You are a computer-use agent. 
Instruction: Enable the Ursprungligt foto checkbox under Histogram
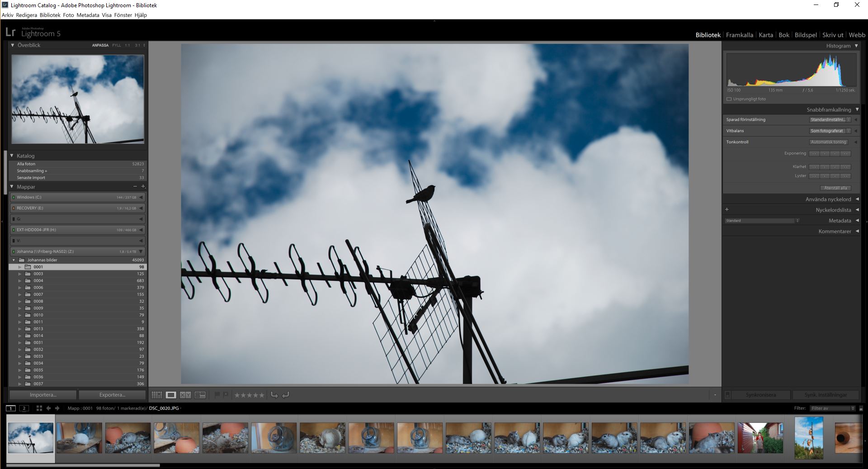pyautogui.click(x=729, y=99)
